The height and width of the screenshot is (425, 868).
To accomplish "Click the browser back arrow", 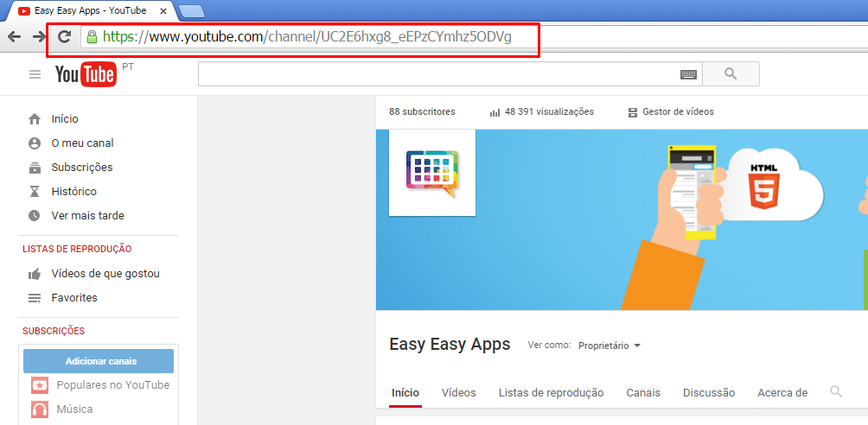I will pos(14,37).
